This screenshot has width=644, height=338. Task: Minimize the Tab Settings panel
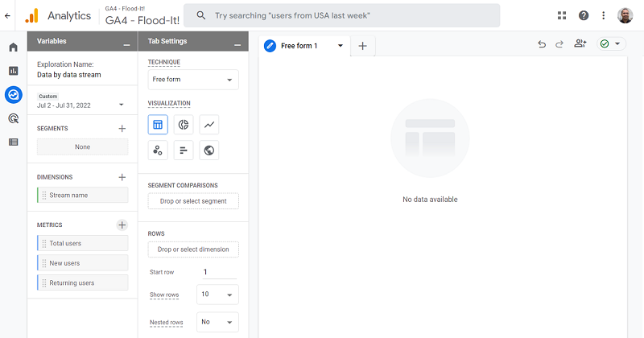(x=237, y=45)
